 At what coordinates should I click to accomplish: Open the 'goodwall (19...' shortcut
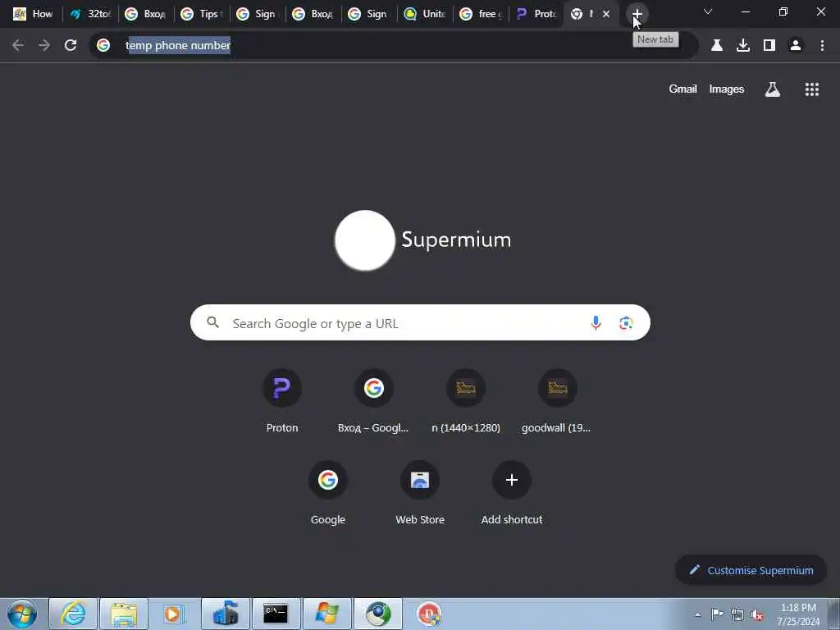click(557, 400)
